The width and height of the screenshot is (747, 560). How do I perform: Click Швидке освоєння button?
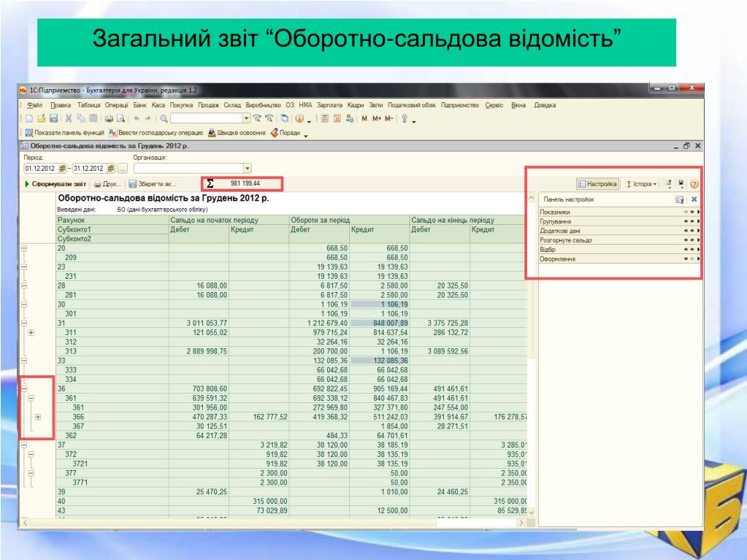point(237,133)
